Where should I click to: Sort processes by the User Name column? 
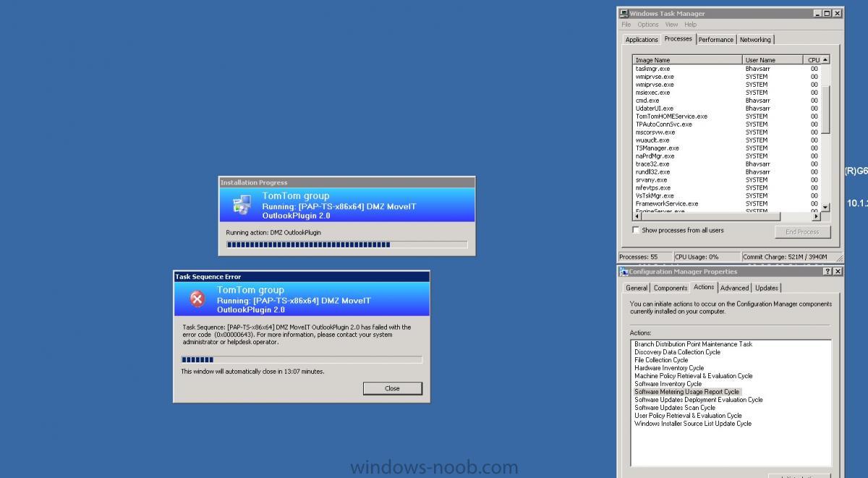(773, 59)
